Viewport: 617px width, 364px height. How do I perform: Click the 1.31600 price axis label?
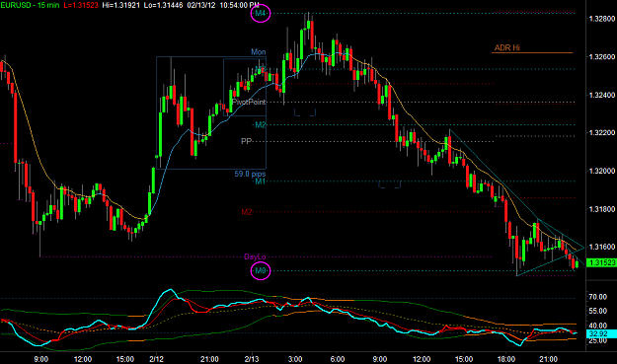coord(602,247)
